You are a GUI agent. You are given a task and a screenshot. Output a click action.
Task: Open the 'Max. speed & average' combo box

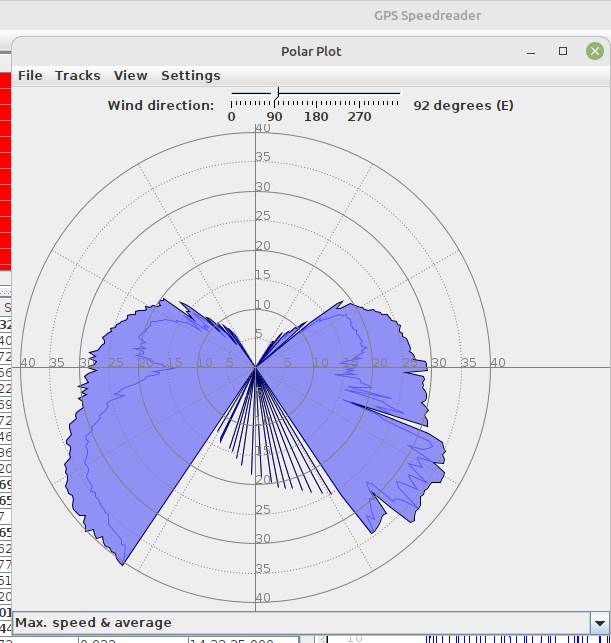(300, 623)
